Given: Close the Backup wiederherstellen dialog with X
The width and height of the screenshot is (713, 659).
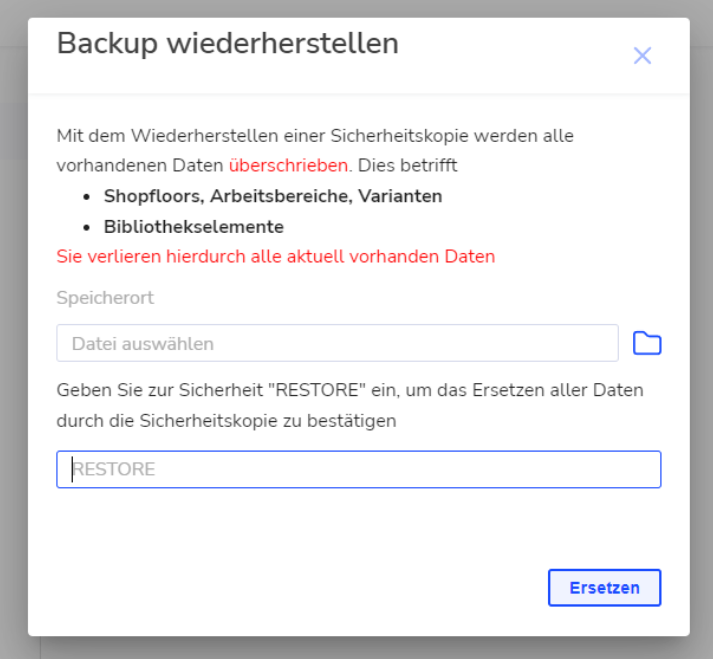Looking at the screenshot, I should [x=642, y=55].
